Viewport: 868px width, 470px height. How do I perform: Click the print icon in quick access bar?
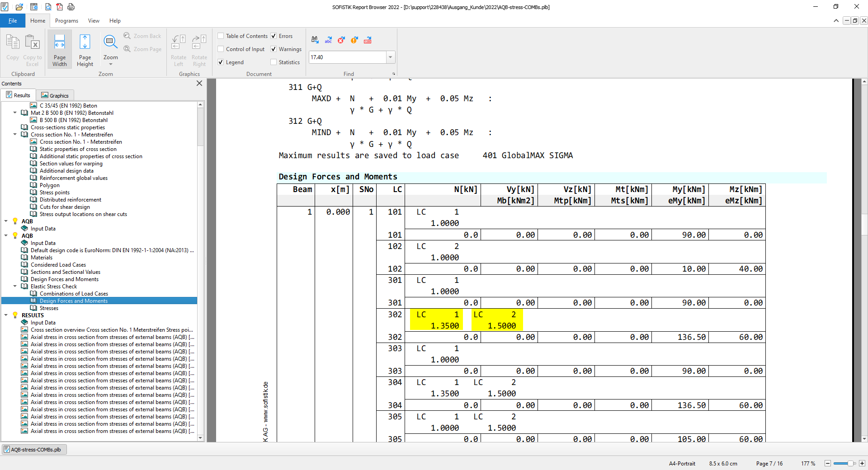click(71, 7)
